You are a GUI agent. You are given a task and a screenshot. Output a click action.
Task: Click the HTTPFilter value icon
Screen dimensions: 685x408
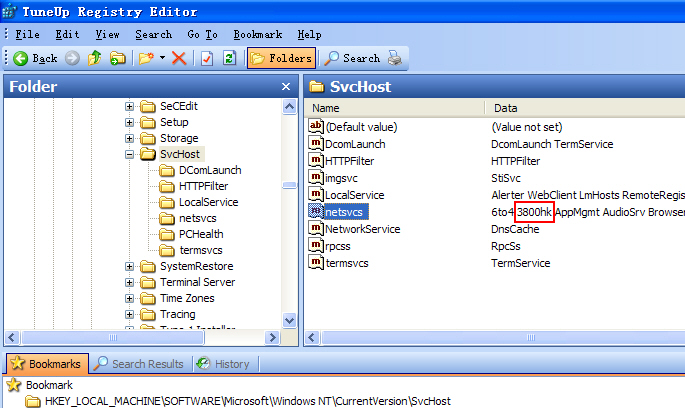pos(316,160)
